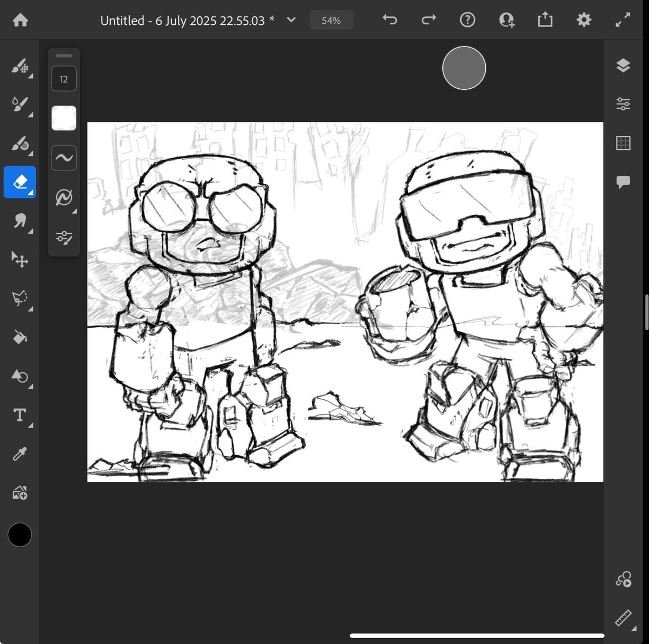This screenshot has height=644, width=649.
Task: Pick the Paint Bucket fill tool
Action: click(20, 338)
